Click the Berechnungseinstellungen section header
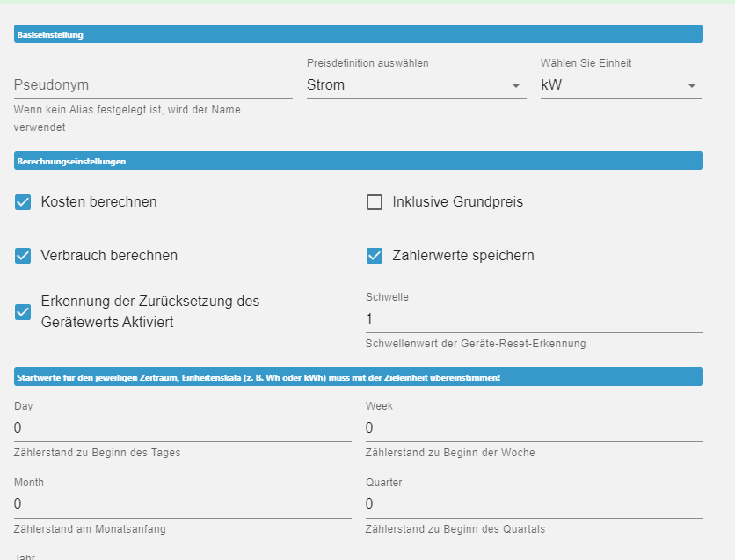 pos(359,161)
